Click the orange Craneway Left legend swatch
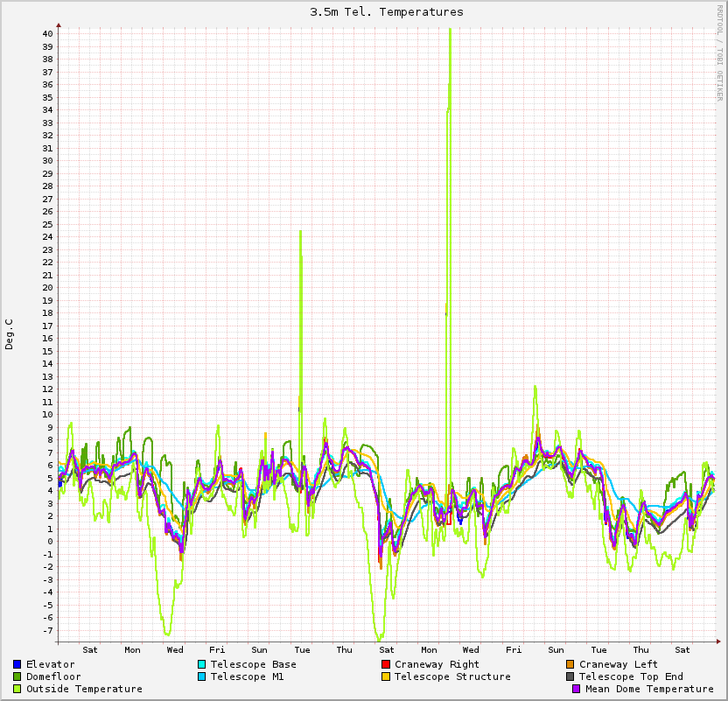 click(570, 664)
